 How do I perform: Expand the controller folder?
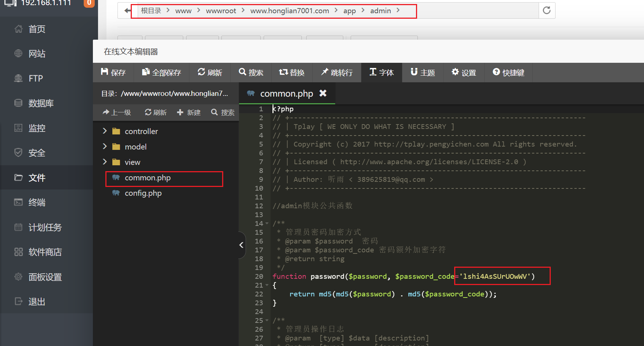(x=105, y=131)
